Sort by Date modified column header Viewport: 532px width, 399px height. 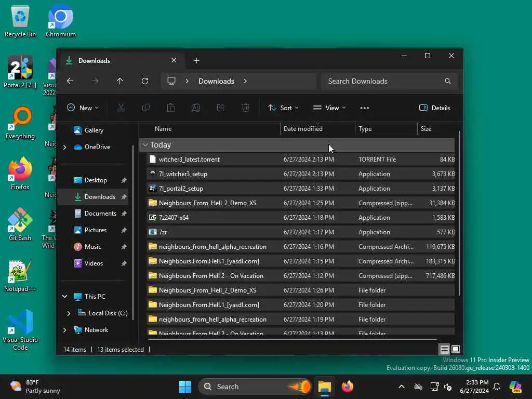click(x=318, y=129)
